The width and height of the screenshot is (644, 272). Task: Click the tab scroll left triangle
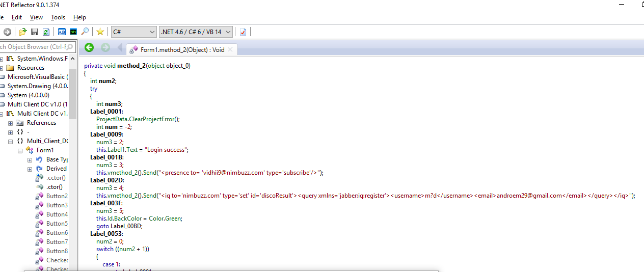pos(120,47)
